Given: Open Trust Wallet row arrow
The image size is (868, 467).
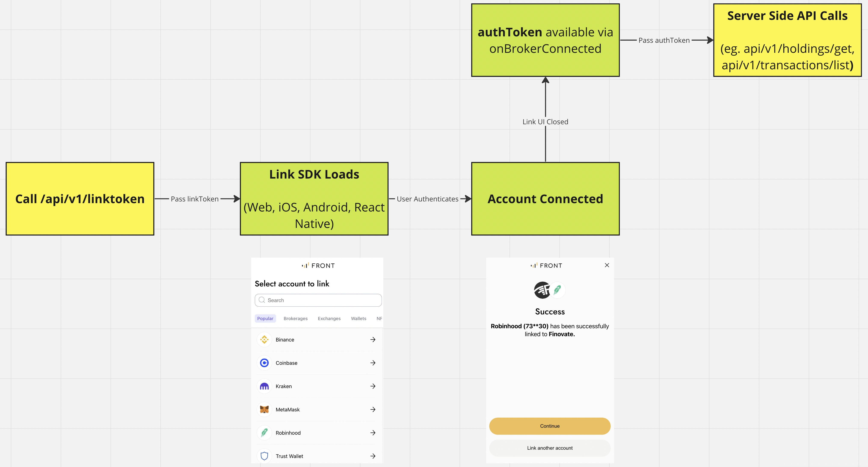Looking at the screenshot, I should (x=373, y=456).
